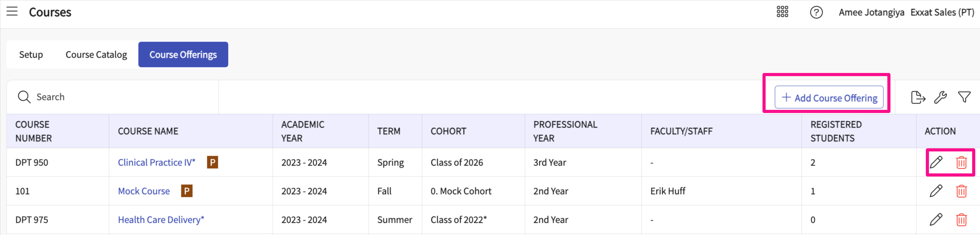Click the search magnifier icon
This screenshot has width=980, height=235.
[24, 97]
